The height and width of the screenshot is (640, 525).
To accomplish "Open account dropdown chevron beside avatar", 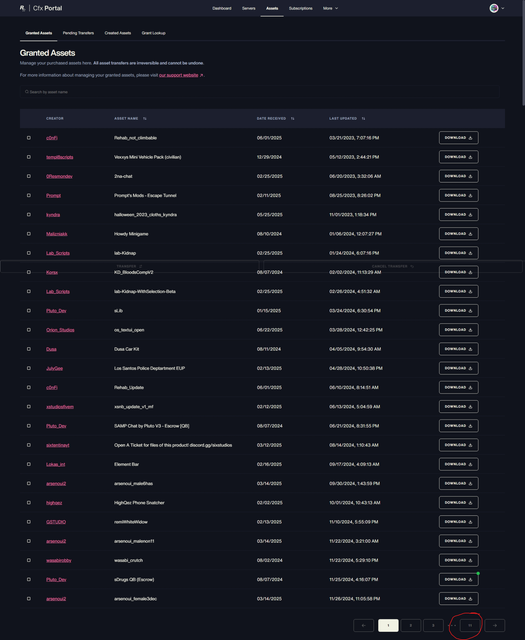I will [503, 8].
